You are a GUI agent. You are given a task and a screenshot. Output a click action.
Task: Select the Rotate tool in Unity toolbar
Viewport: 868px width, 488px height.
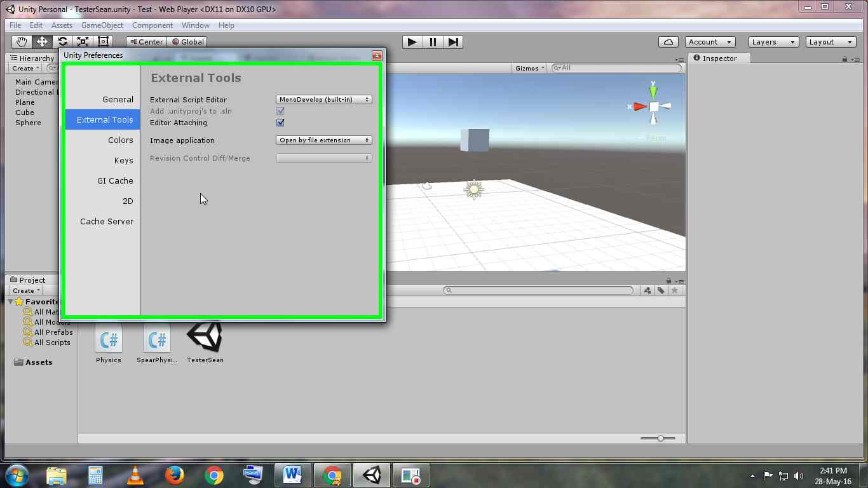pos(62,42)
